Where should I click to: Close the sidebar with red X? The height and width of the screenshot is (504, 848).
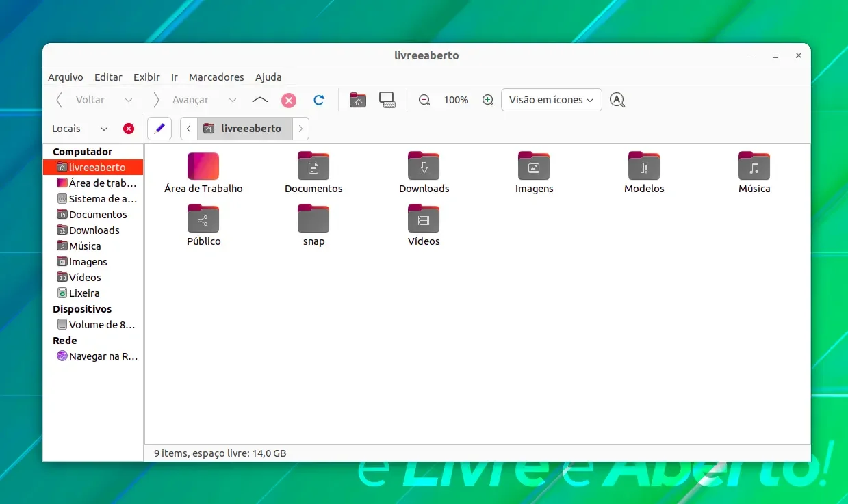[129, 129]
